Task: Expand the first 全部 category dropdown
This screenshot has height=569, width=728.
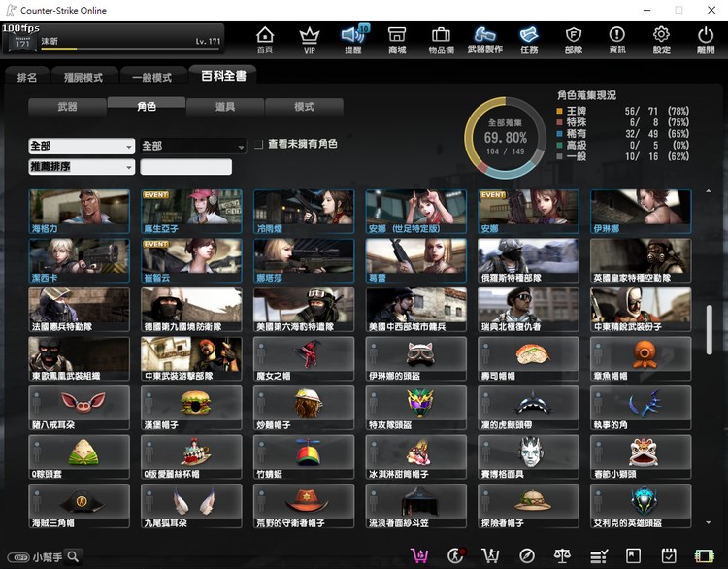Action: pos(82,146)
